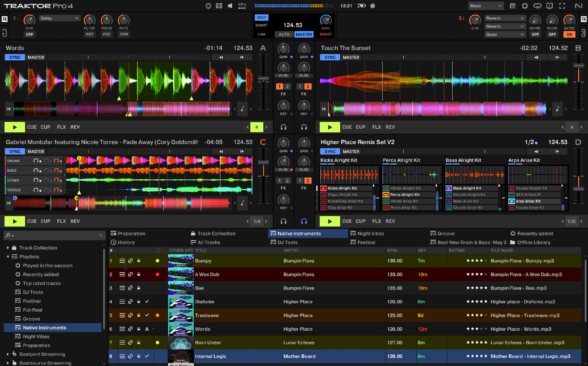588x366 pixels.
Task: Toggle fullscreen mode icon in the header
Action: point(562,5)
